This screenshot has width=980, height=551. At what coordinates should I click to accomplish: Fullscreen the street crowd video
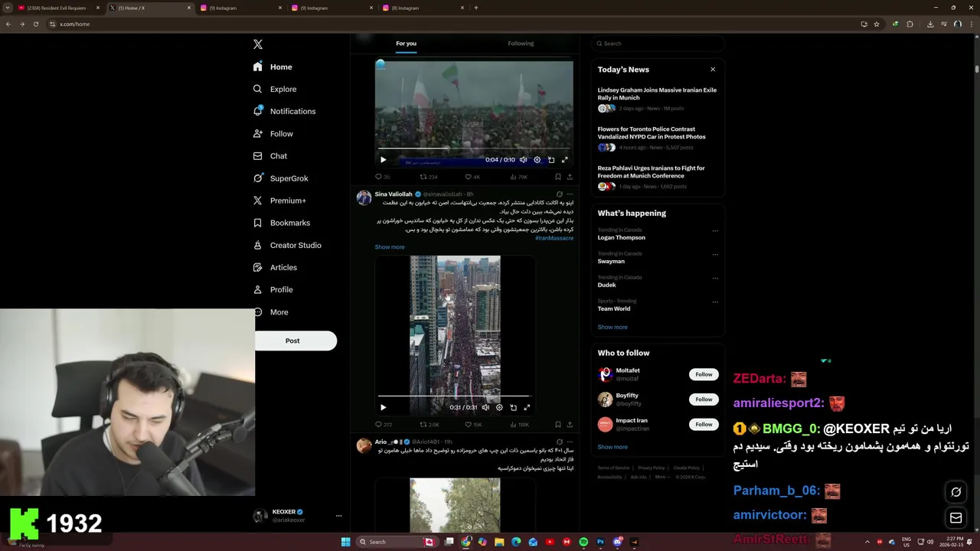527,408
